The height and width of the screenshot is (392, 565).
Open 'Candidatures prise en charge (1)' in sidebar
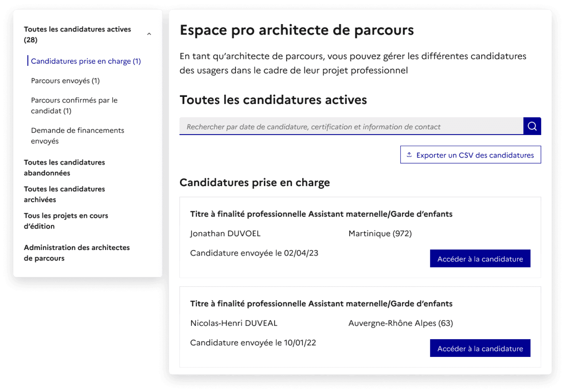86,61
